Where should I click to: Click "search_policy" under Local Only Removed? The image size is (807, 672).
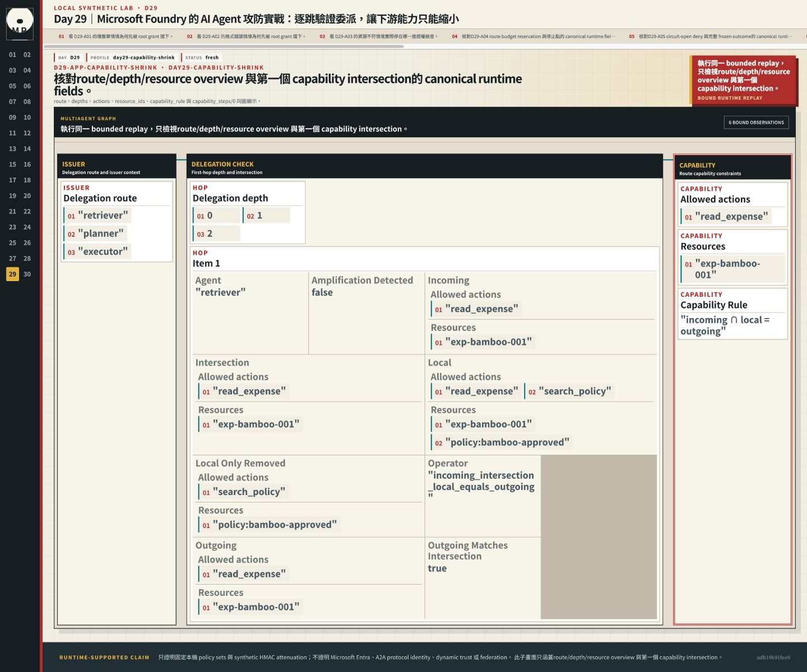(x=243, y=492)
